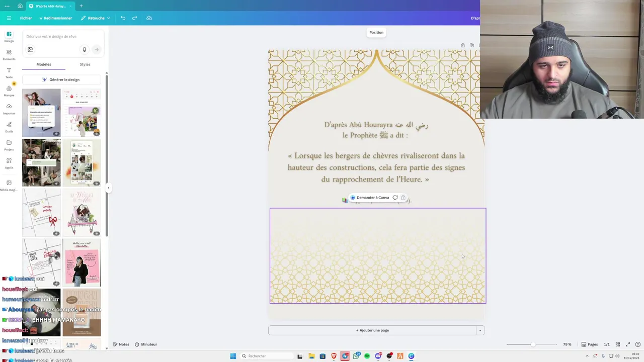Image resolution: width=644 pixels, height=362 pixels.
Task: Select the calendar collage template thumbnail
Action: pyautogui.click(x=82, y=113)
